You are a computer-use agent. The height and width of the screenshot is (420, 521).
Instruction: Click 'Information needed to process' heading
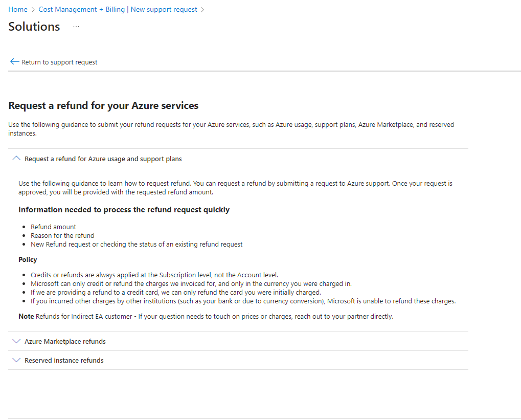pos(124,210)
